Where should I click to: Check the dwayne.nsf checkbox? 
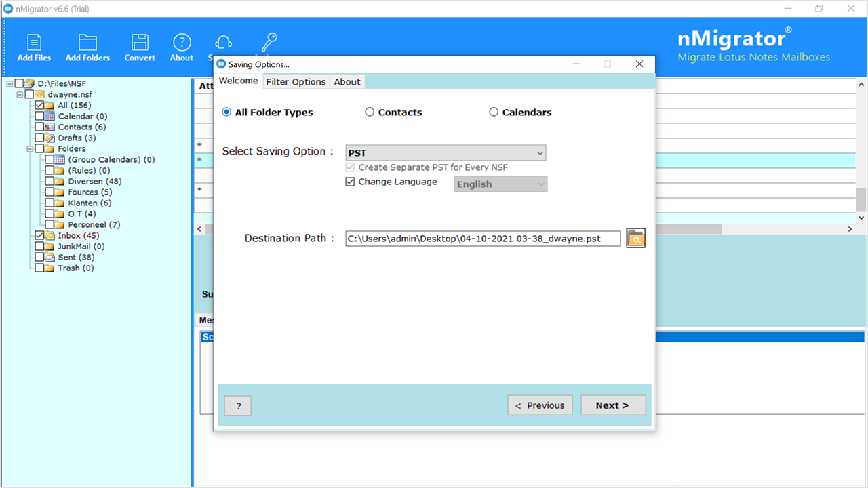tap(29, 94)
